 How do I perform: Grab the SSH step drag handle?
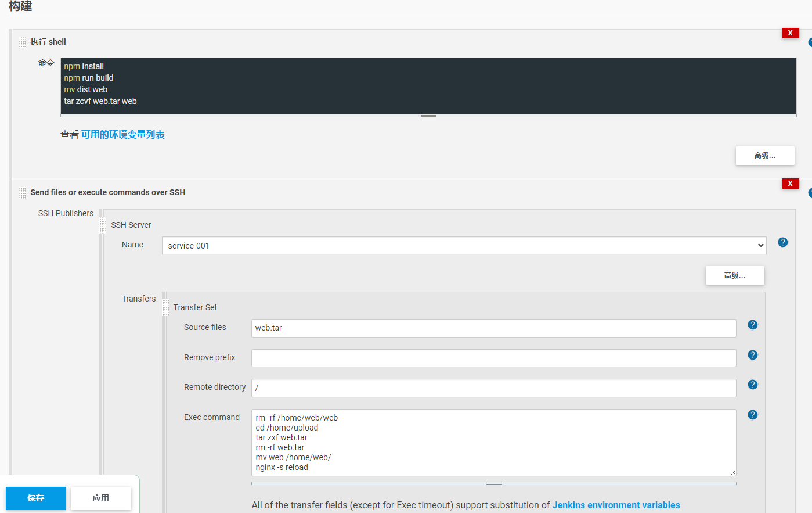(22, 193)
